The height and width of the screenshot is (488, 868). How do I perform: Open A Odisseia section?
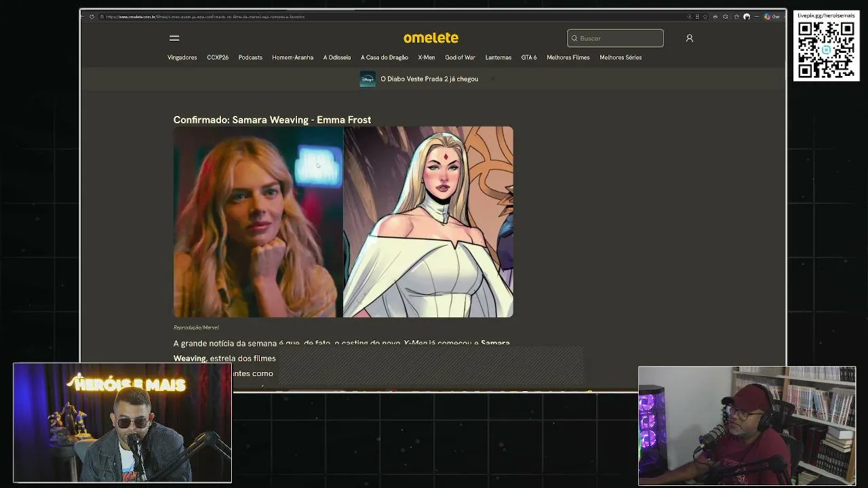(337, 58)
